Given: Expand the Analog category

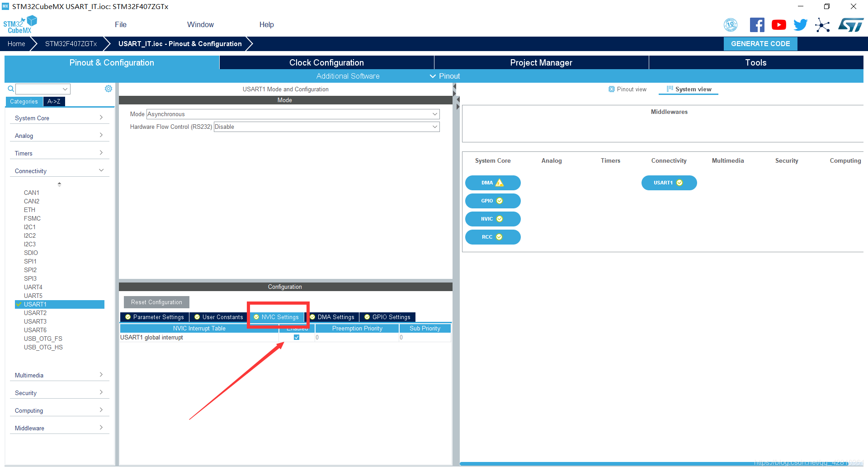Looking at the screenshot, I should coord(59,136).
